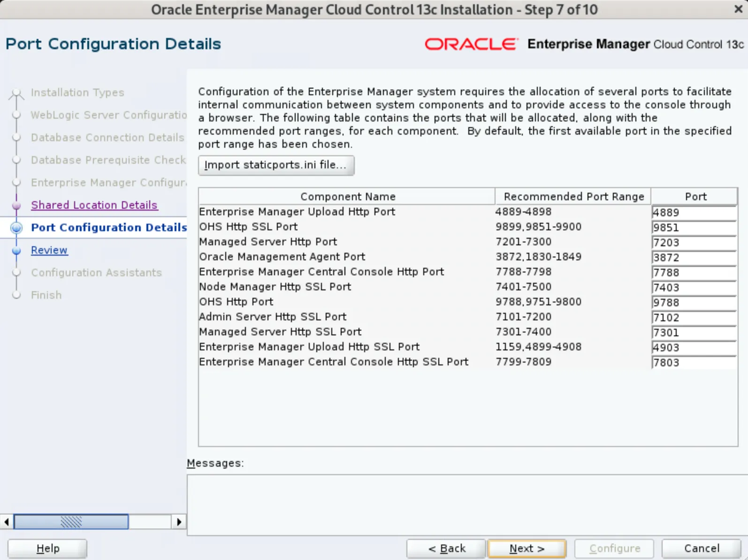Click inside the Messages text area

point(467,505)
